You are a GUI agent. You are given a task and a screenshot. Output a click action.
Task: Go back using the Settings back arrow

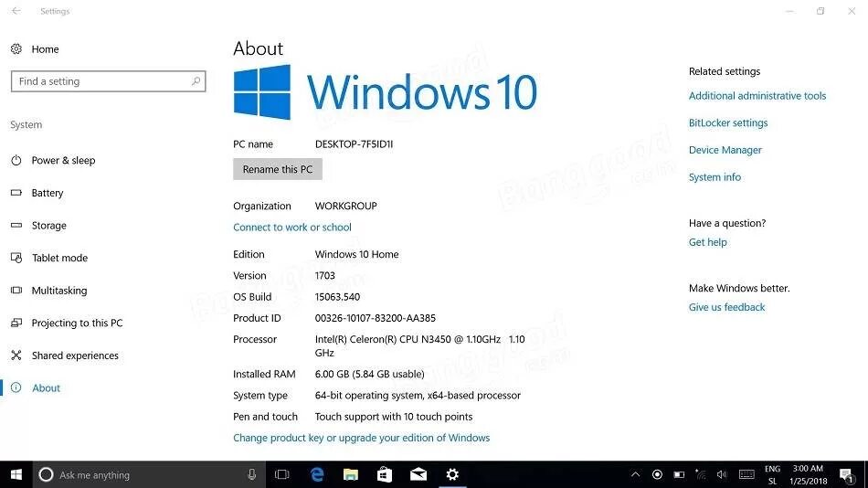point(16,11)
